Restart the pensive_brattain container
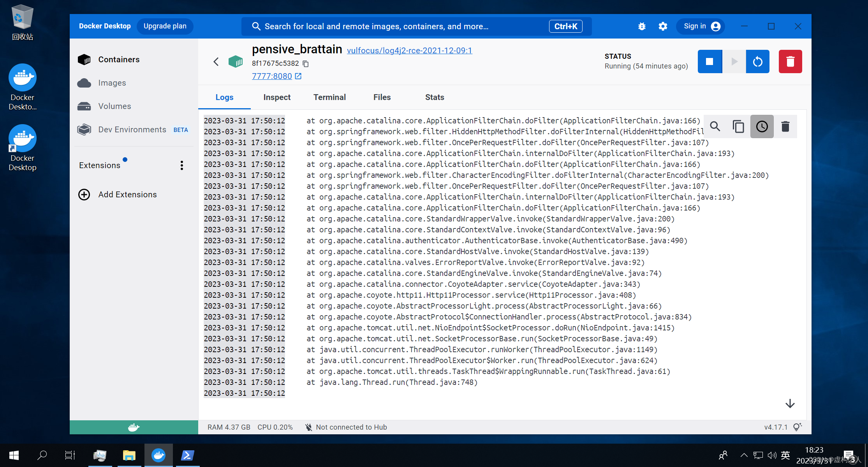Screen dimensions: 868x467 pos(758,61)
